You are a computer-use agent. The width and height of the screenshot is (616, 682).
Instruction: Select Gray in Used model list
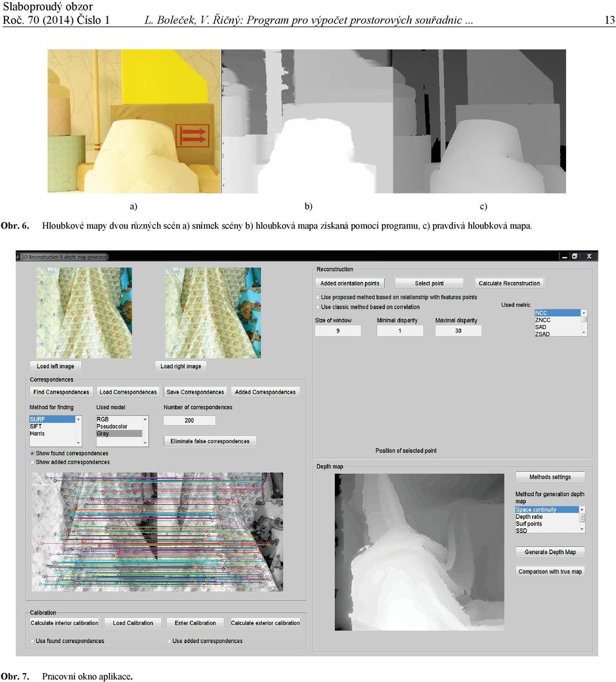[x=119, y=433]
